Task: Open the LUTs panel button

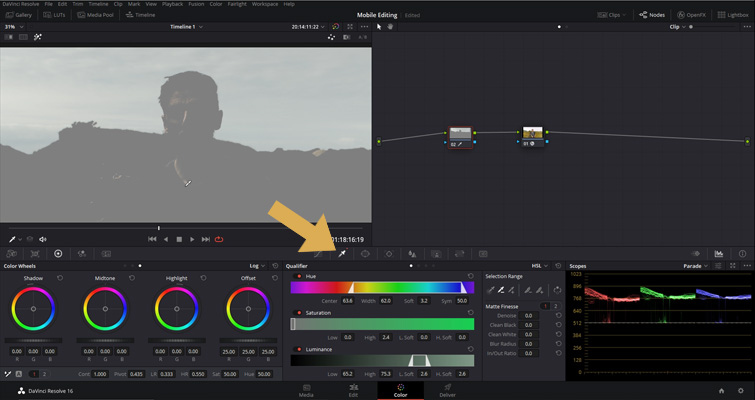Action: click(54, 15)
